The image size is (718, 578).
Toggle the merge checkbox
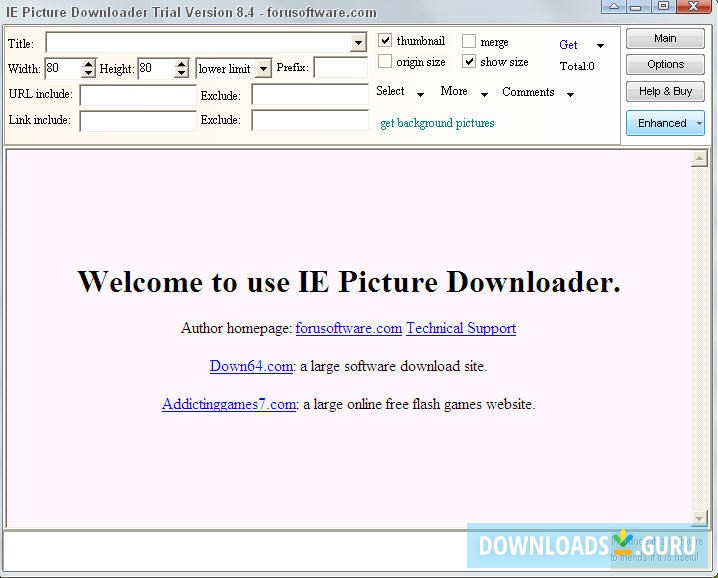[x=469, y=41]
